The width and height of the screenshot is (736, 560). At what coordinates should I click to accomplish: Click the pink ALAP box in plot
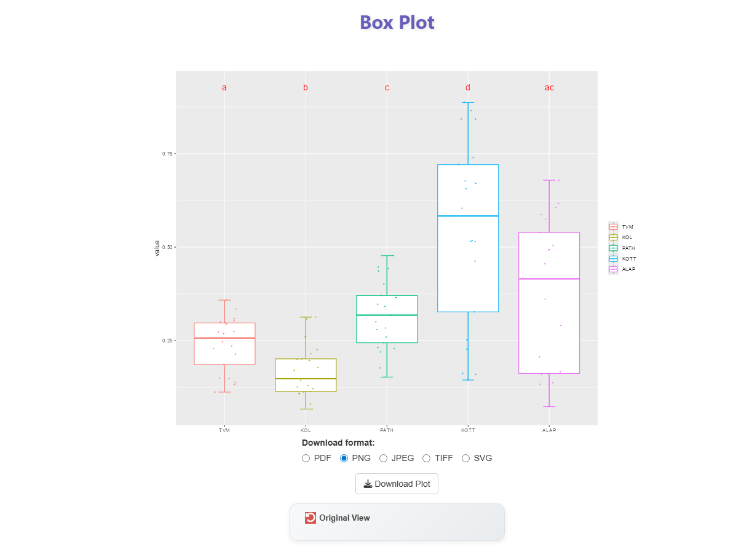(549, 303)
